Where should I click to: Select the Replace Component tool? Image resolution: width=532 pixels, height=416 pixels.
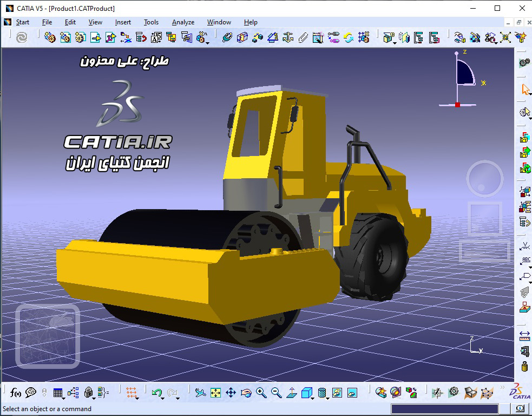pos(126,37)
